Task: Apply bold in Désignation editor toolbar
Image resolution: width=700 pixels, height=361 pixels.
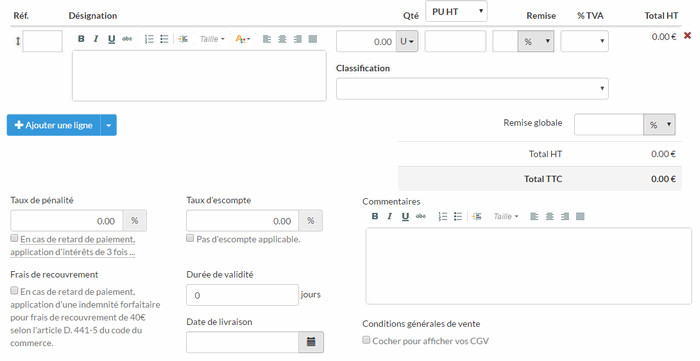Action: tap(81, 39)
